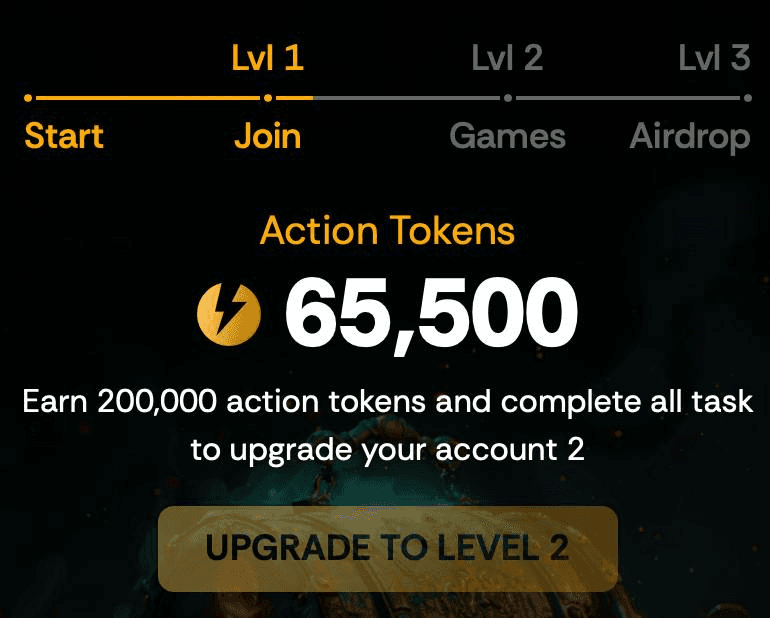Select the Lvl 2 level label

[x=507, y=57]
